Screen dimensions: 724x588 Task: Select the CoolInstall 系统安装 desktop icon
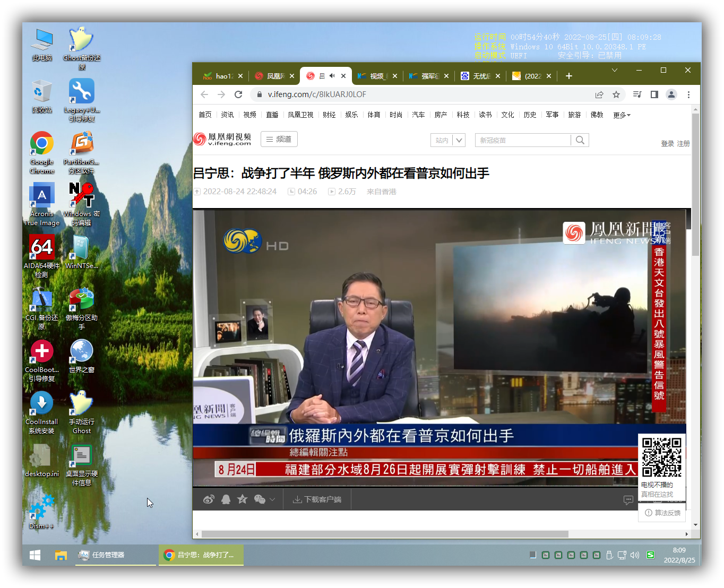click(41, 412)
